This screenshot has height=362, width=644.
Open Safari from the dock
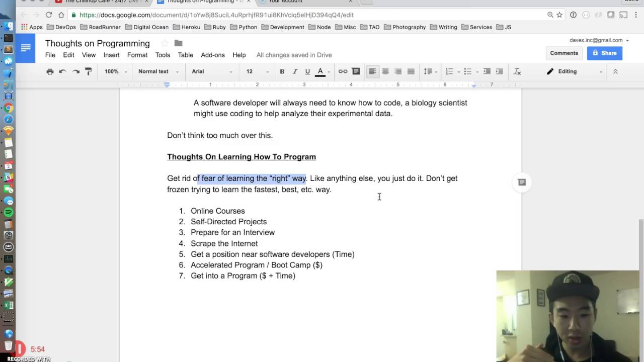click(x=8, y=119)
